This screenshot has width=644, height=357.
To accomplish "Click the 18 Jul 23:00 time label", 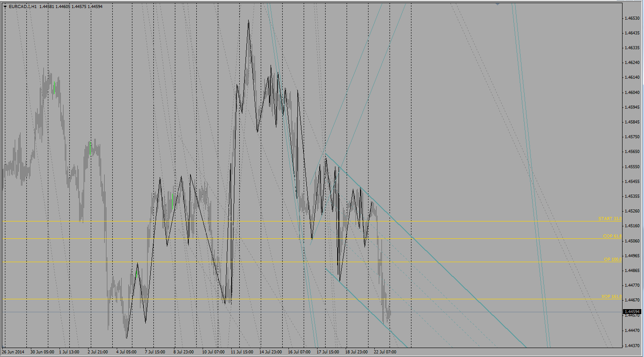I will pyautogui.click(x=356, y=352).
